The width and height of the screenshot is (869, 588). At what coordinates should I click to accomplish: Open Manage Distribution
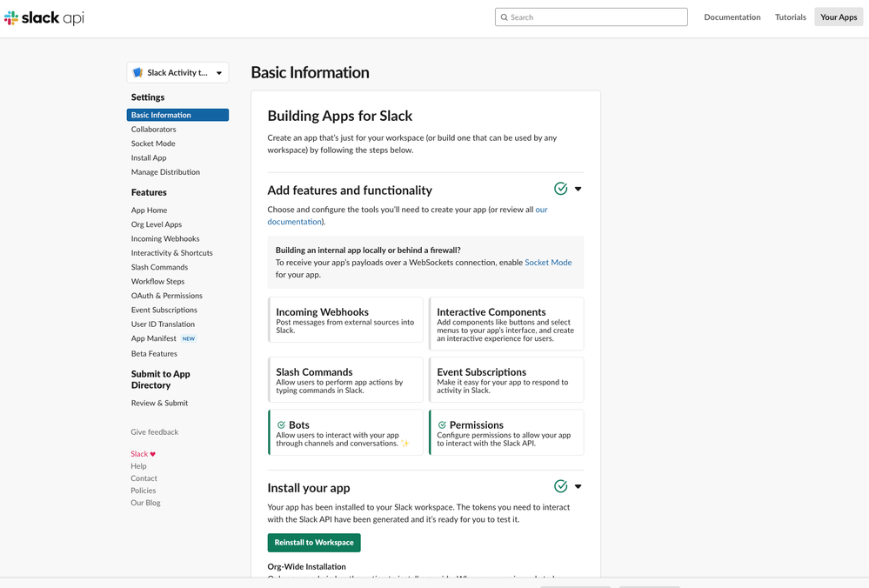click(x=165, y=172)
